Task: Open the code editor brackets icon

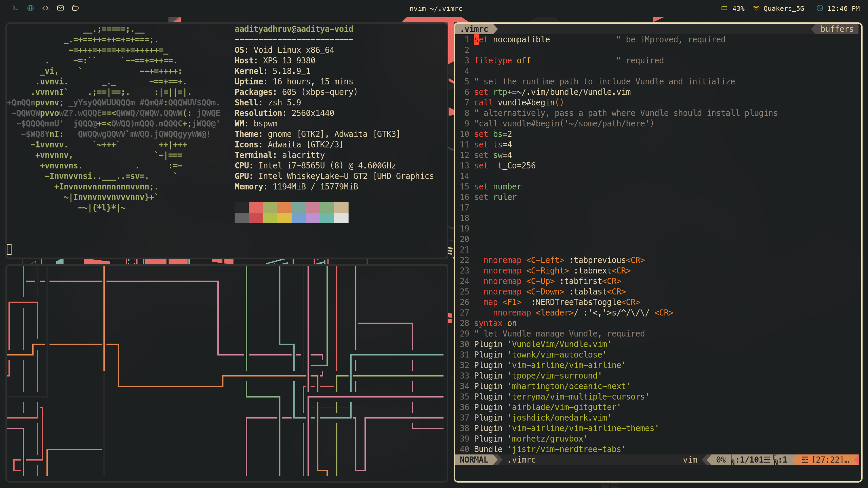Action: click(x=45, y=8)
